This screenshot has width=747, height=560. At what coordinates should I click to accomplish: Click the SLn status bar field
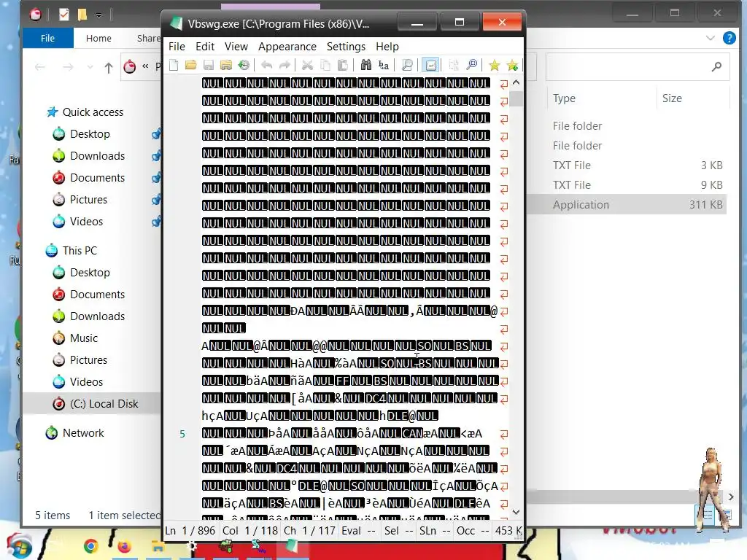tap(435, 531)
